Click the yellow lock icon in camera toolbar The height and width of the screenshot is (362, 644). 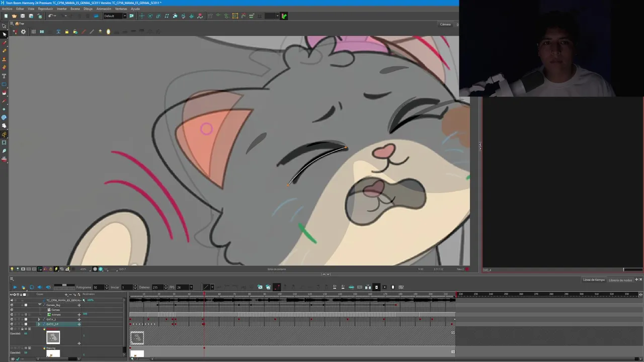click(66, 32)
